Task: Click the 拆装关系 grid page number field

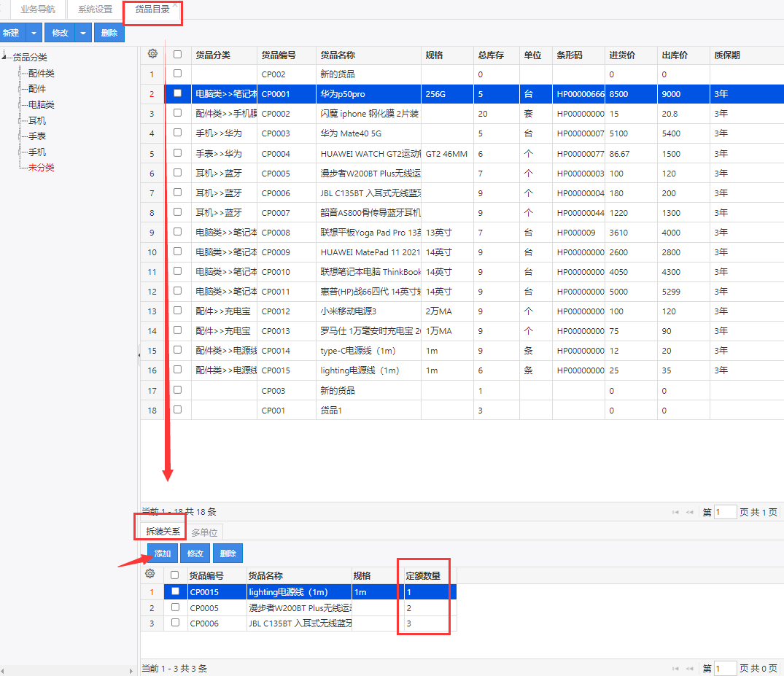Action: coord(725,669)
